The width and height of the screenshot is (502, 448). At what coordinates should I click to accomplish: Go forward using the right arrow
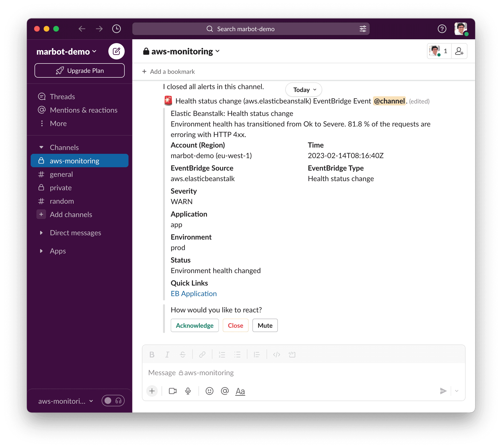(99, 29)
